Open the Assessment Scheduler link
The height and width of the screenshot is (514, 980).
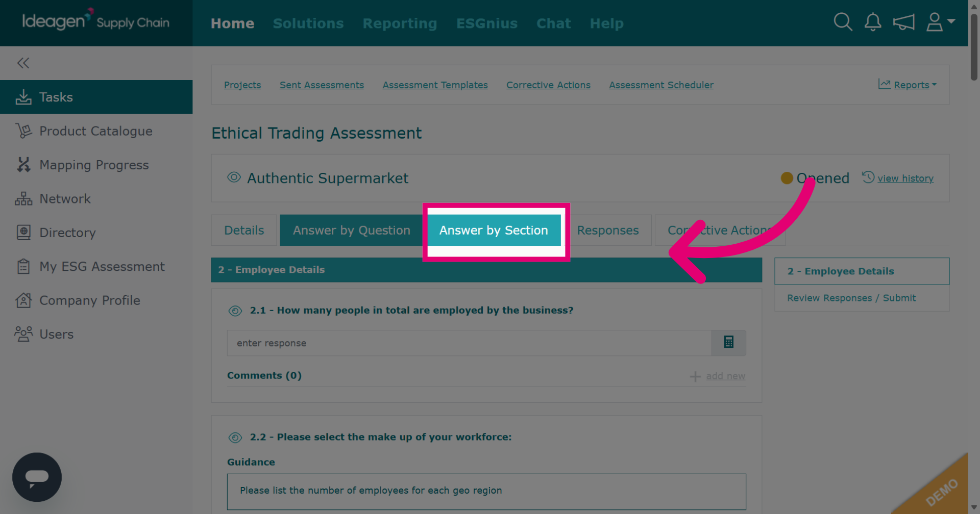click(x=661, y=85)
